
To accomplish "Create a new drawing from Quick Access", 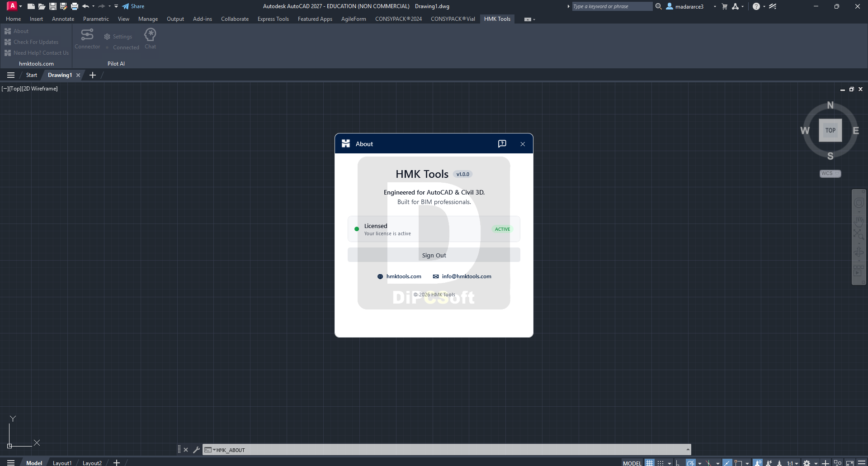I will point(31,6).
